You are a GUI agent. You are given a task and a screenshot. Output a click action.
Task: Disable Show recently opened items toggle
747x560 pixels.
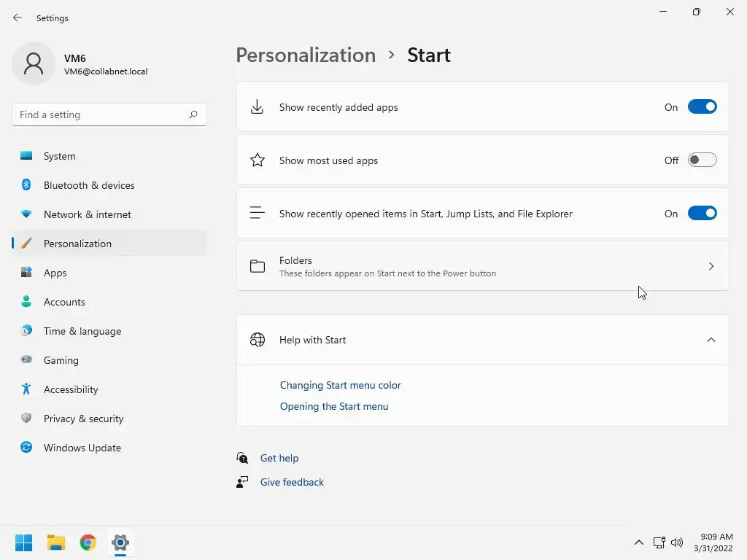click(x=702, y=214)
